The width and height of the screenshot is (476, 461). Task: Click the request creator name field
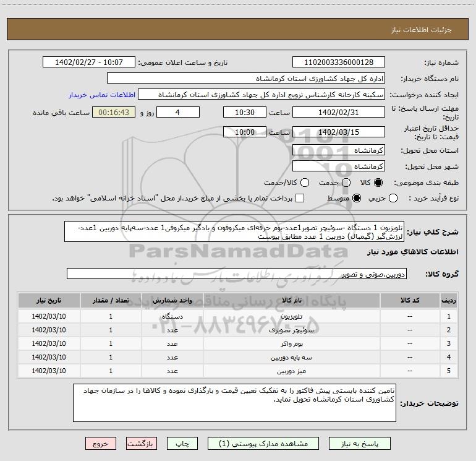pyautogui.click(x=261, y=95)
